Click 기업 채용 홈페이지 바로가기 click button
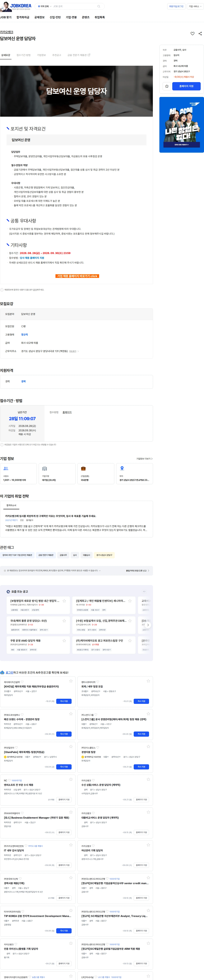This screenshot has height=980, width=204. point(78,276)
